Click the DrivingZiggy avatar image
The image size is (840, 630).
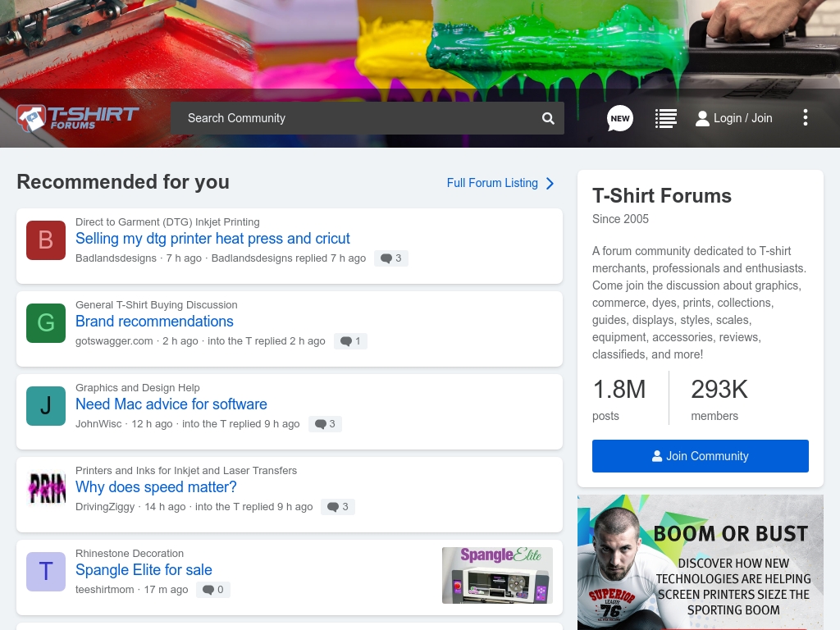pos(46,489)
